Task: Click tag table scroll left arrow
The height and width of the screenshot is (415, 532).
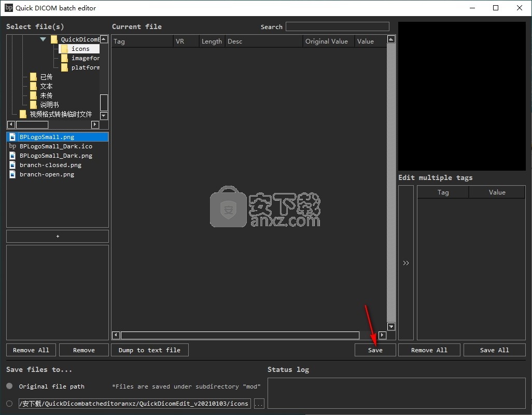Action: tap(116, 335)
